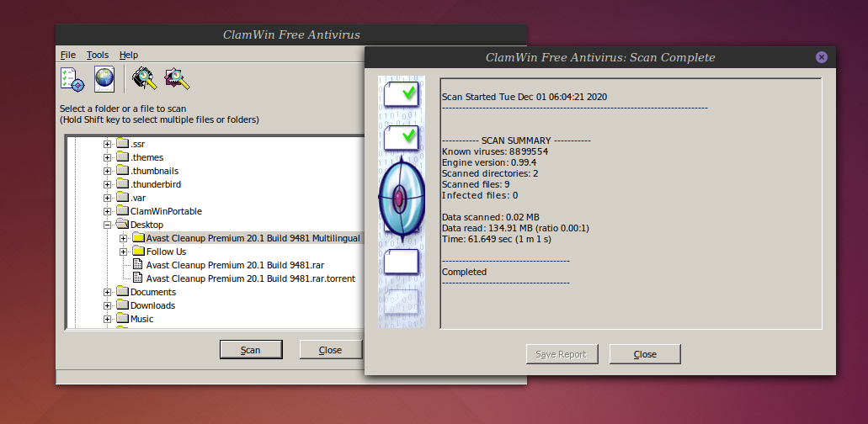This screenshot has height=424, width=868.
Task: Select Avast Cleanup Premium 20.1 Build 9481.rar
Action: 235,265
